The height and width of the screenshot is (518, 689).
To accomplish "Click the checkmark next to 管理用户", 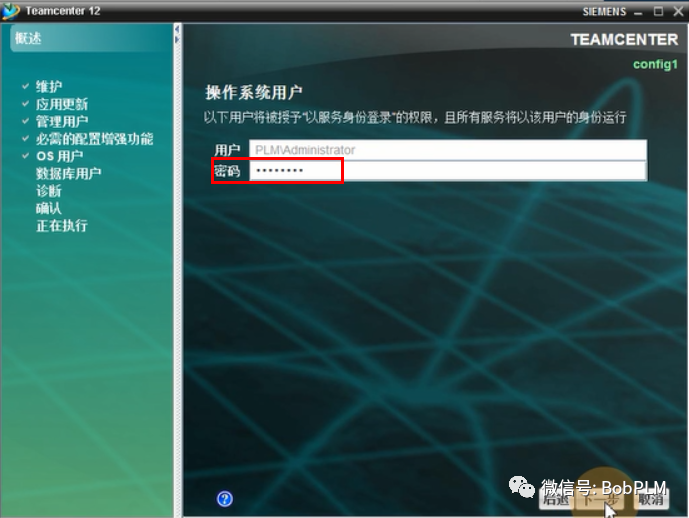I will 25,121.
